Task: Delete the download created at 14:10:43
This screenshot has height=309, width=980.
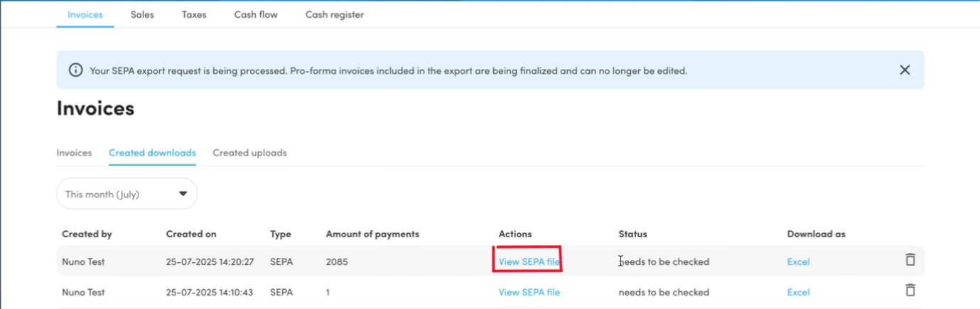Action: [910, 291]
